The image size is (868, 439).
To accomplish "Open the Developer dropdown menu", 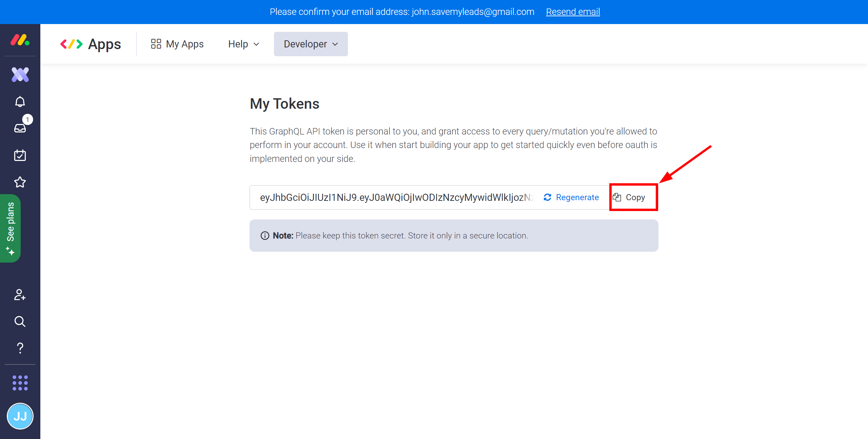I will coord(310,44).
